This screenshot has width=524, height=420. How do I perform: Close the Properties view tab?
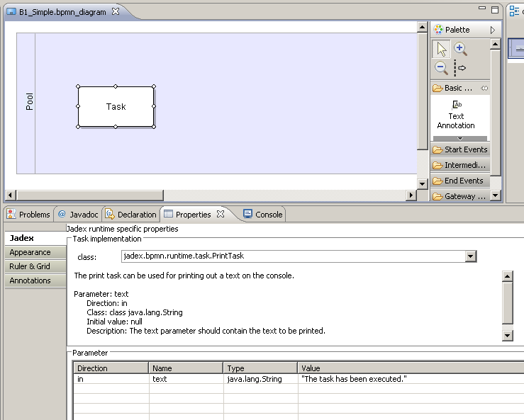point(221,214)
